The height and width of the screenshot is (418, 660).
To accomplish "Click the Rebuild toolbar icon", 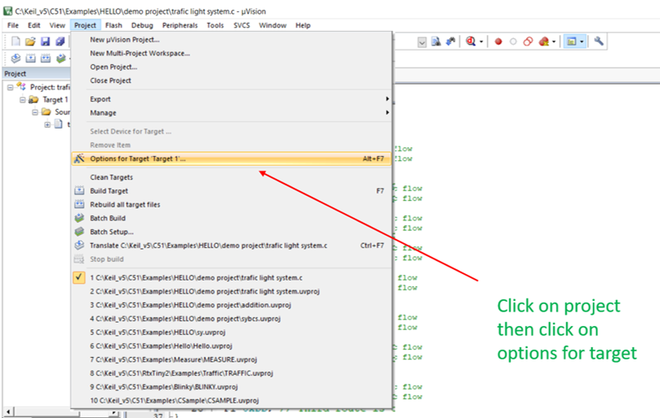I will coord(45,58).
